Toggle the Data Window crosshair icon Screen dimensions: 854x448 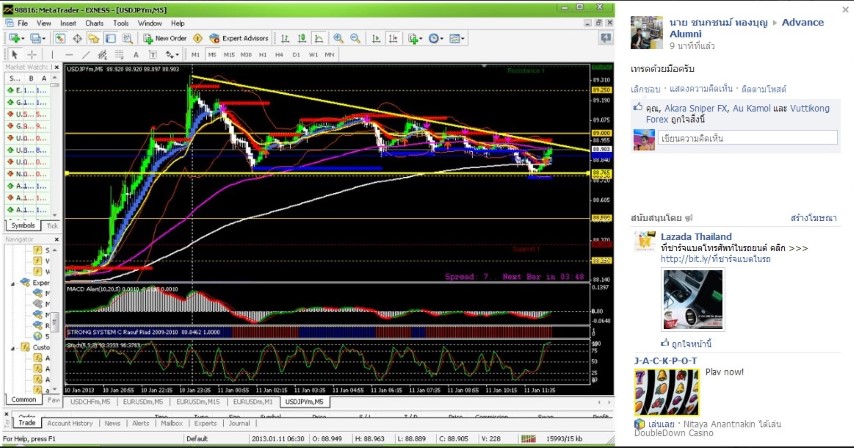coord(77,39)
